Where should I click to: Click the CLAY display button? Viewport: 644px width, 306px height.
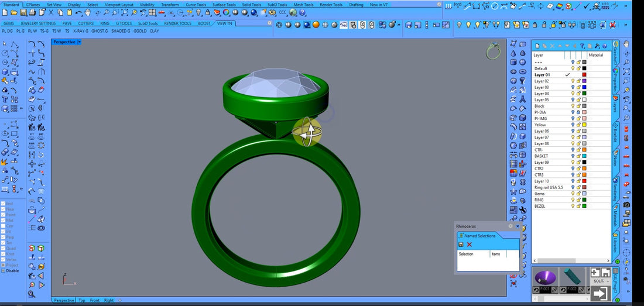pos(154,31)
